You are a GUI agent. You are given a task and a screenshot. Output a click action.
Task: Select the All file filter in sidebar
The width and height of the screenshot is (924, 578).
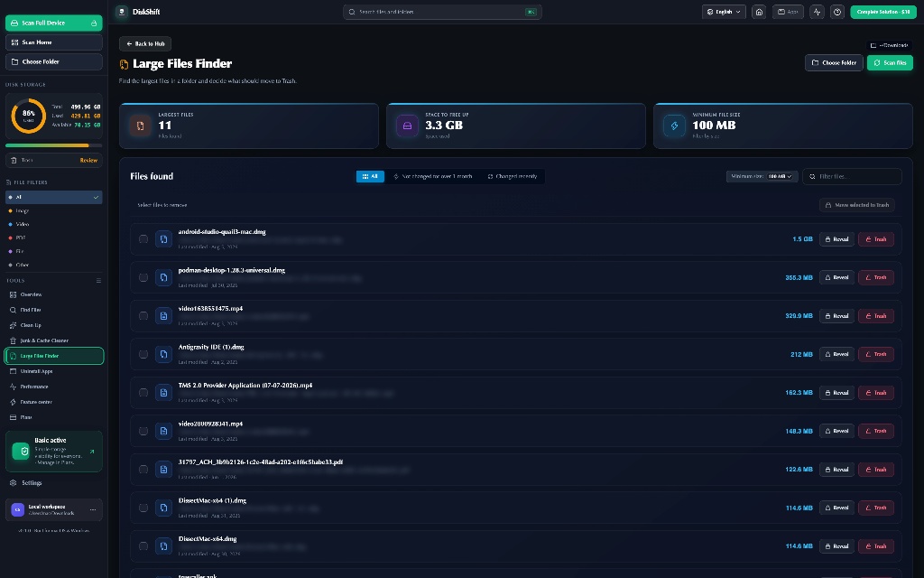[53, 197]
